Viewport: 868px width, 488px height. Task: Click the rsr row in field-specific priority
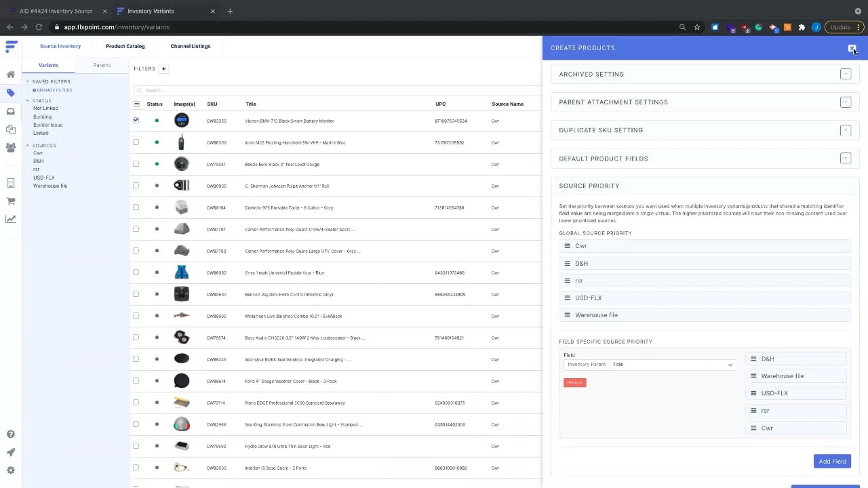point(797,411)
